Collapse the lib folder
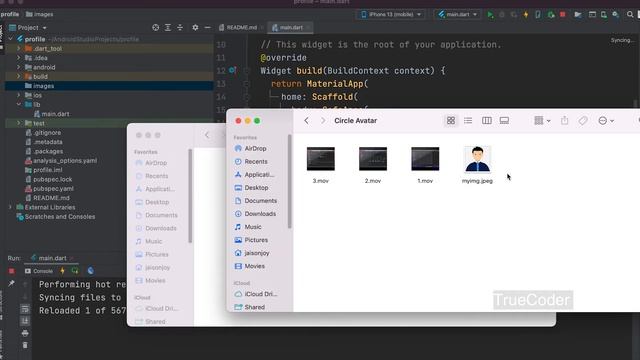 (x=18, y=104)
